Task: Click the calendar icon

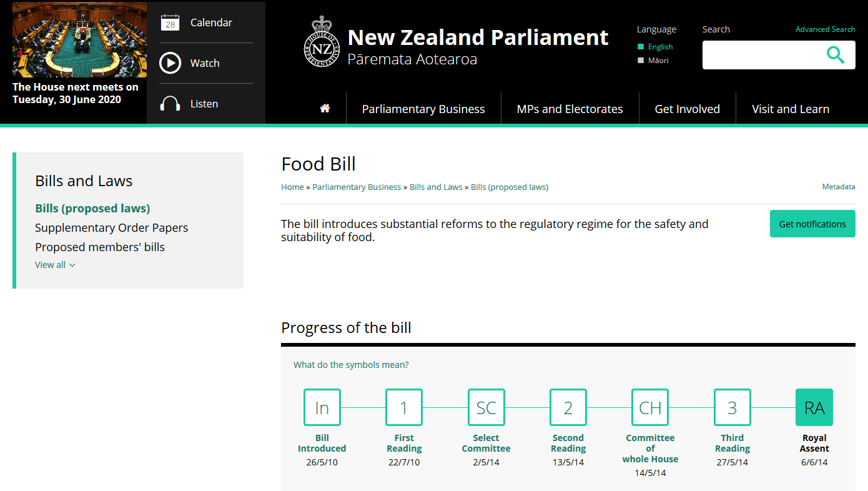Action: 170,22
